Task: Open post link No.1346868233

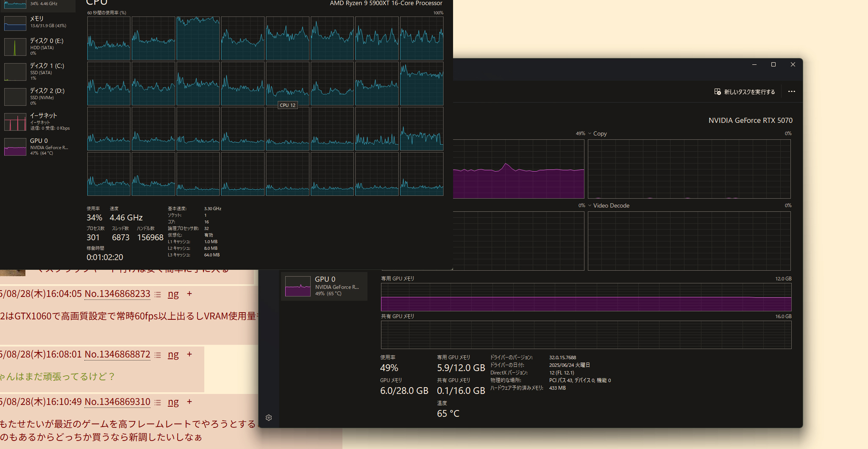Action: [117, 294]
